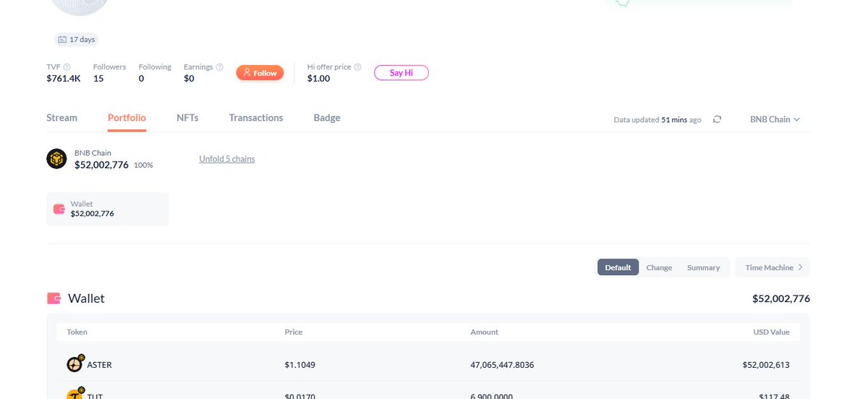
Task: Follow this user
Action: tap(260, 72)
